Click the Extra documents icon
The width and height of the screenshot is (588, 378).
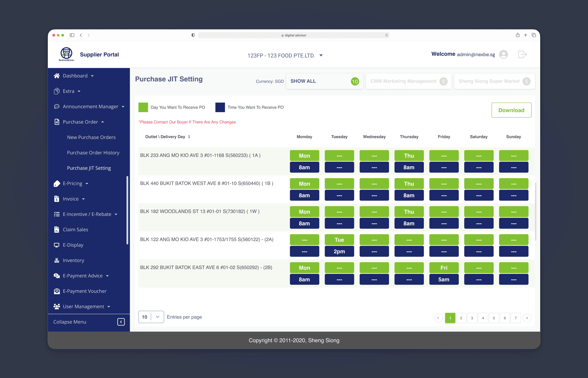[57, 91]
